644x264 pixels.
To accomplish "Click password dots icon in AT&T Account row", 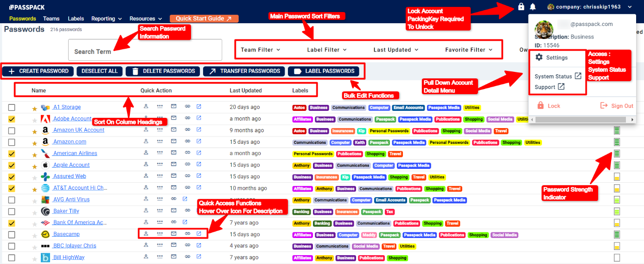I will click(159, 188).
